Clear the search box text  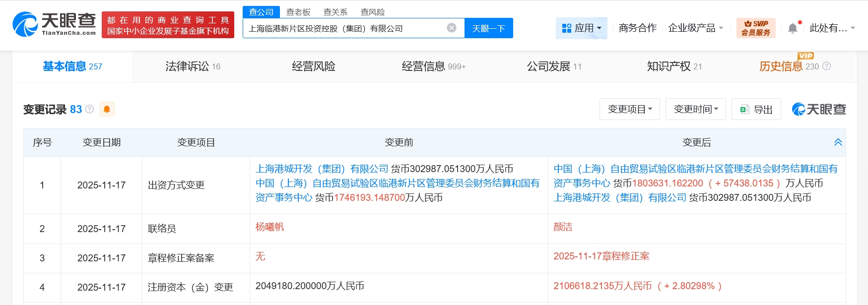coord(451,28)
